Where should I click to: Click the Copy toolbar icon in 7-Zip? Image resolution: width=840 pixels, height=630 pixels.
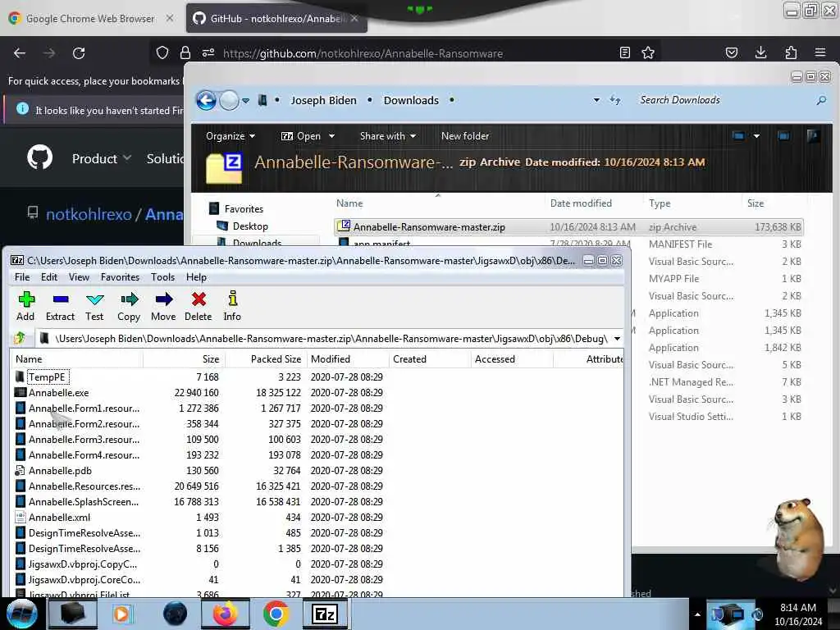click(x=129, y=307)
